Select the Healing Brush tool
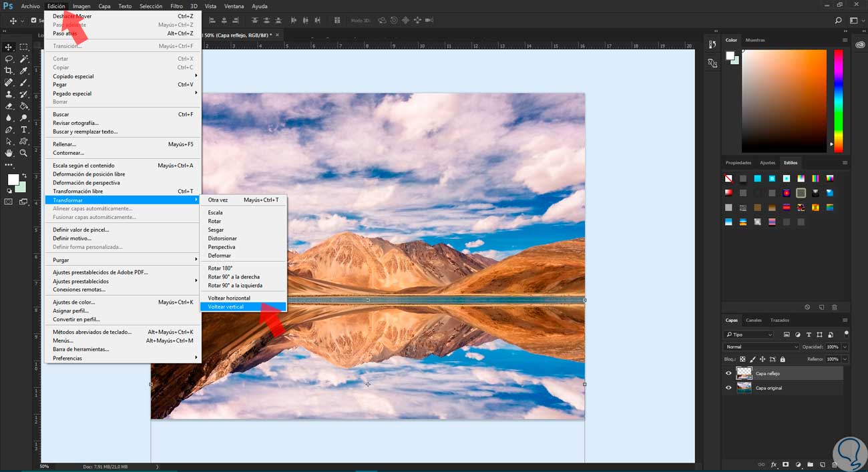 pyautogui.click(x=9, y=83)
